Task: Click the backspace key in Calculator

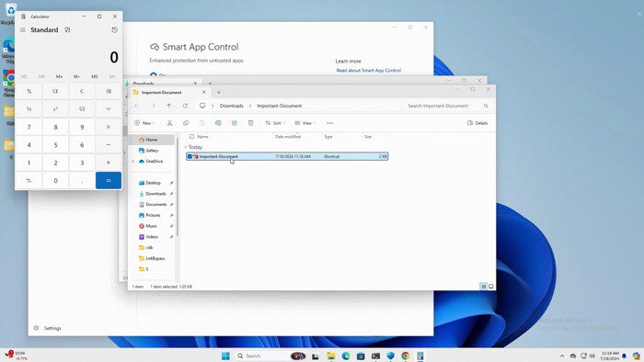Action: click(109, 92)
